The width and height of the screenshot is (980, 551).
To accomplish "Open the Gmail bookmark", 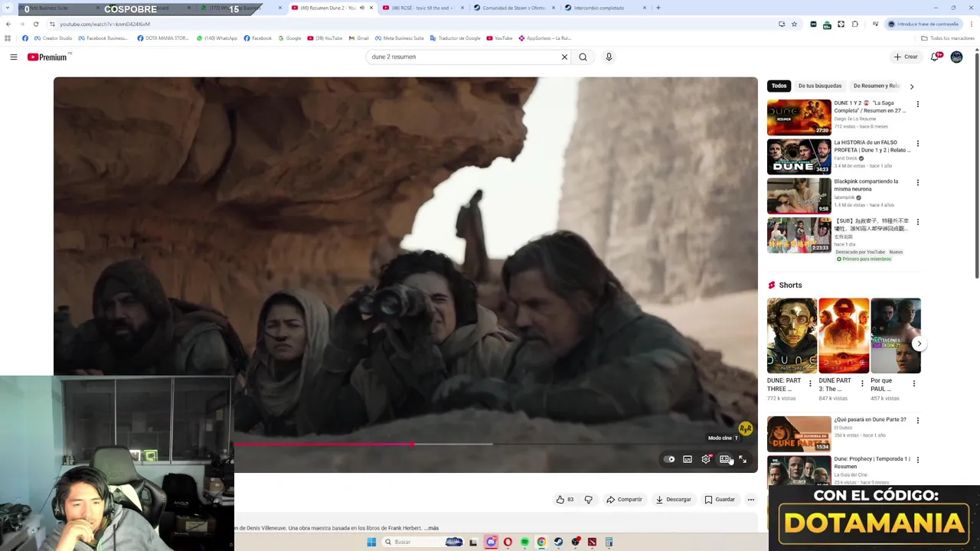I will (x=358, y=38).
